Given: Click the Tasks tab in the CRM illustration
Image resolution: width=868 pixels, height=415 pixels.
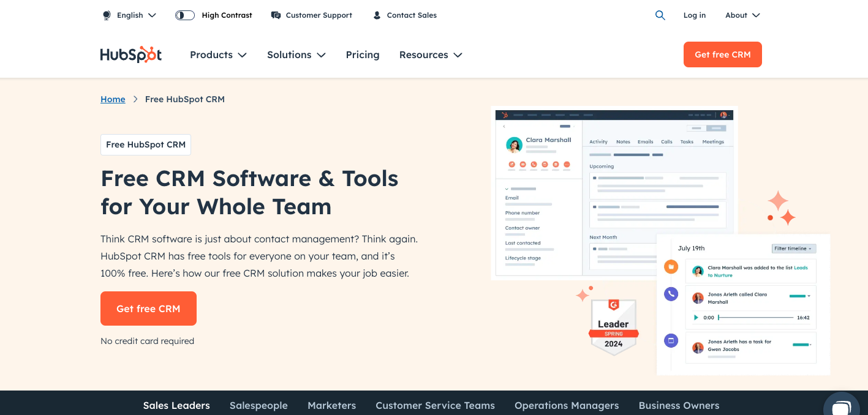Looking at the screenshot, I should [687, 142].
